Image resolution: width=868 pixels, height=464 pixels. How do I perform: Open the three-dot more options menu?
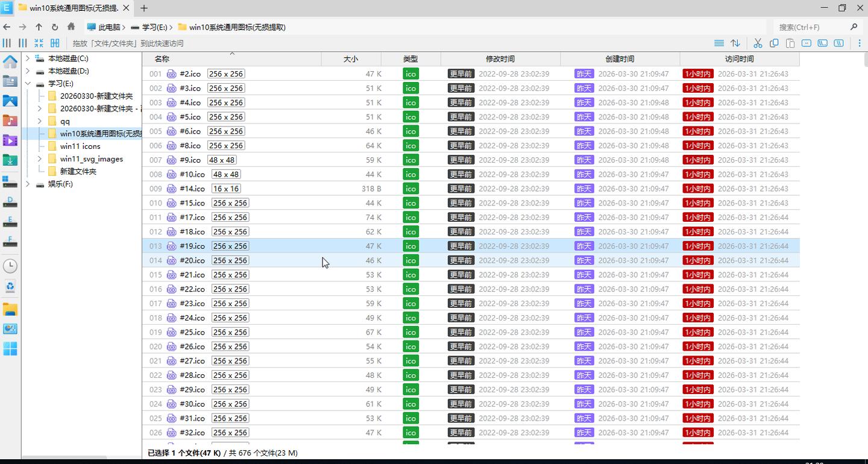coord(860,43)
